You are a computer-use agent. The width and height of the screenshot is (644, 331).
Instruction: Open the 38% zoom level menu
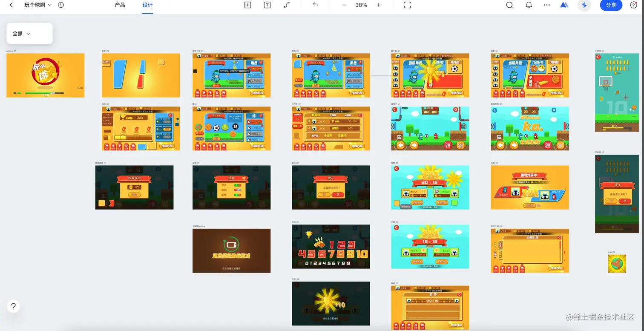click(x=361, y=5)
